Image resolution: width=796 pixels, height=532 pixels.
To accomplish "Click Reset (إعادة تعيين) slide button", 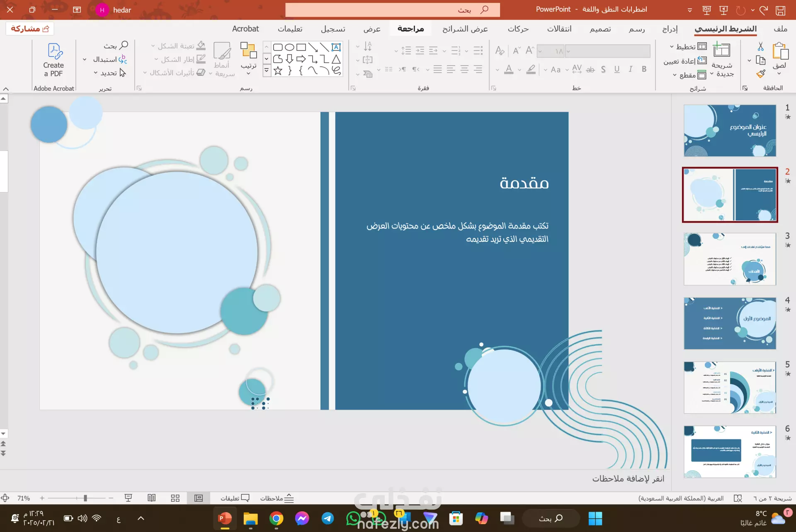I will [x=685, y=61].
